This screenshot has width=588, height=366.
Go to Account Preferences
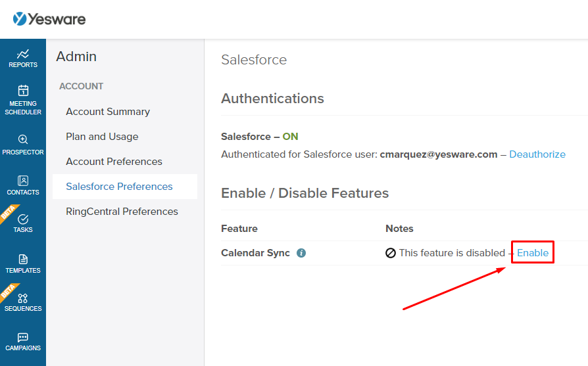[114, 162]
